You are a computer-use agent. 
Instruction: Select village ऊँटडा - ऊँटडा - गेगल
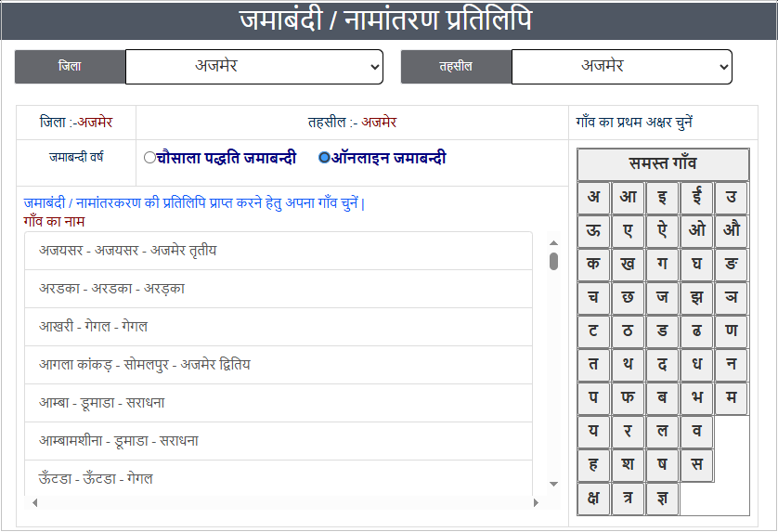(x=279, y=478)
